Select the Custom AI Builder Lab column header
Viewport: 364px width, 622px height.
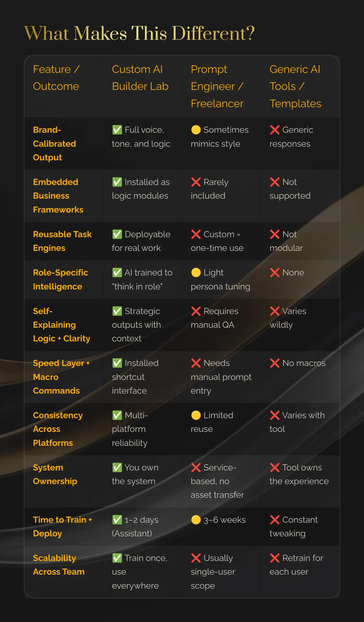pos(140,78)
